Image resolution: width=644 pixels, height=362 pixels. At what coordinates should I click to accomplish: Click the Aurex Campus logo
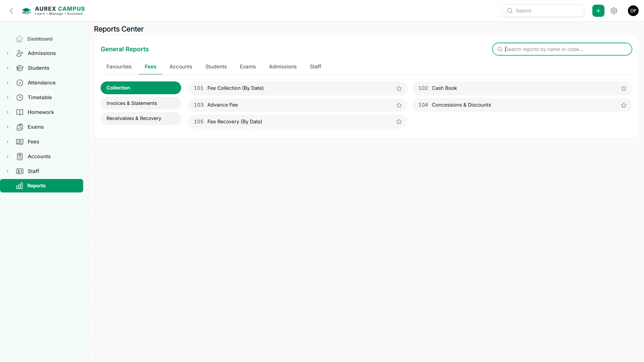(x=53, y=11)
